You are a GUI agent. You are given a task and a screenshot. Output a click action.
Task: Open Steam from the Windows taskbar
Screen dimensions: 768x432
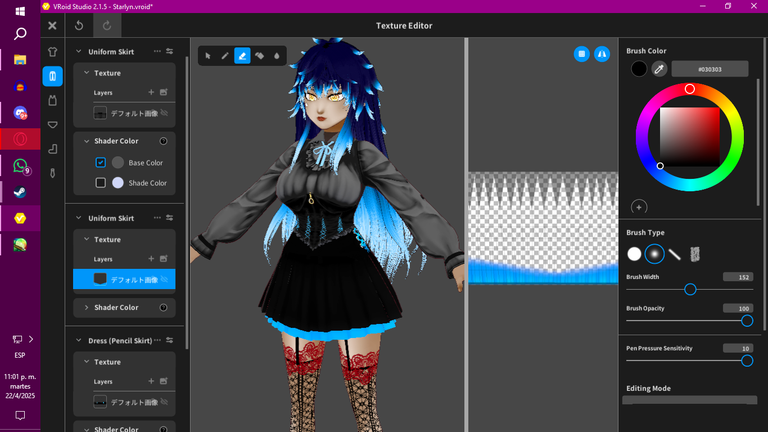coord(20,192)
